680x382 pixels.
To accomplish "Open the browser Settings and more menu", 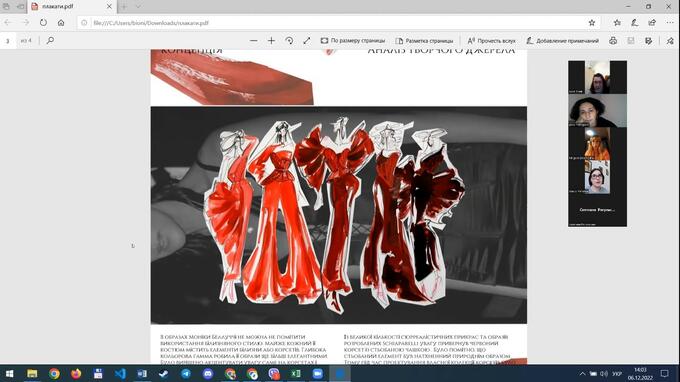I will [x=670, y=23].
